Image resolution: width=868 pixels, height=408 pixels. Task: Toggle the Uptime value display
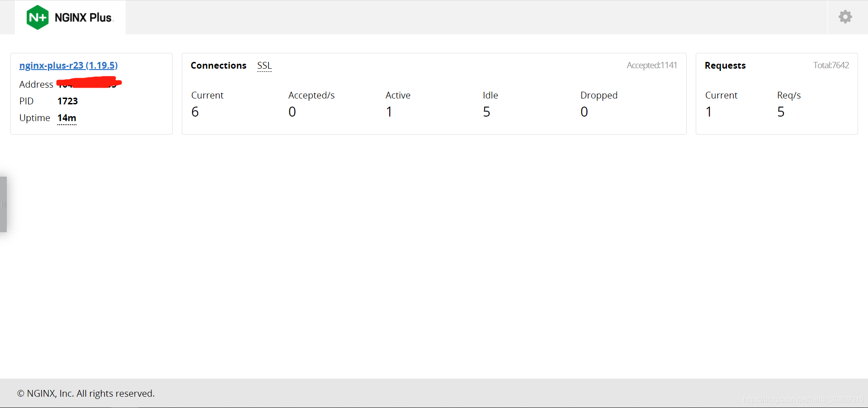click(x=66, y=118)
